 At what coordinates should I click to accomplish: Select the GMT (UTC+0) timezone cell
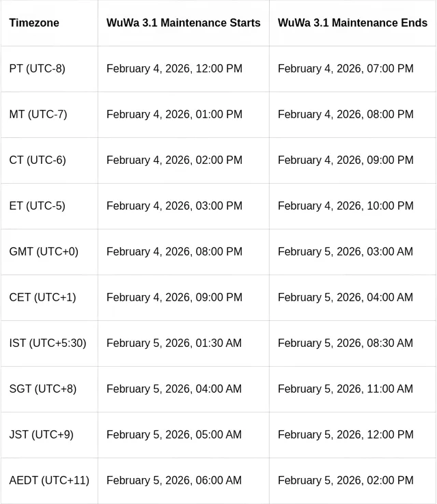44,252
